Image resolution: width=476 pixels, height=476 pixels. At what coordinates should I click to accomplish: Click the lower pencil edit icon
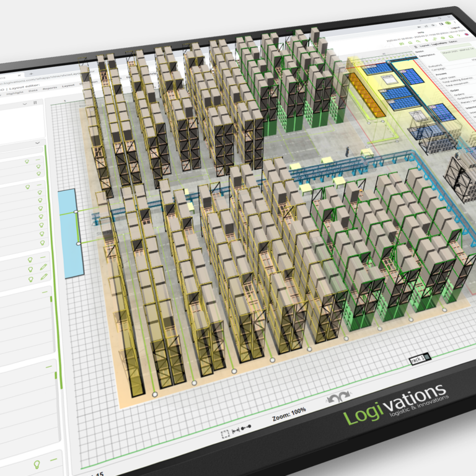tap(44, 277)
